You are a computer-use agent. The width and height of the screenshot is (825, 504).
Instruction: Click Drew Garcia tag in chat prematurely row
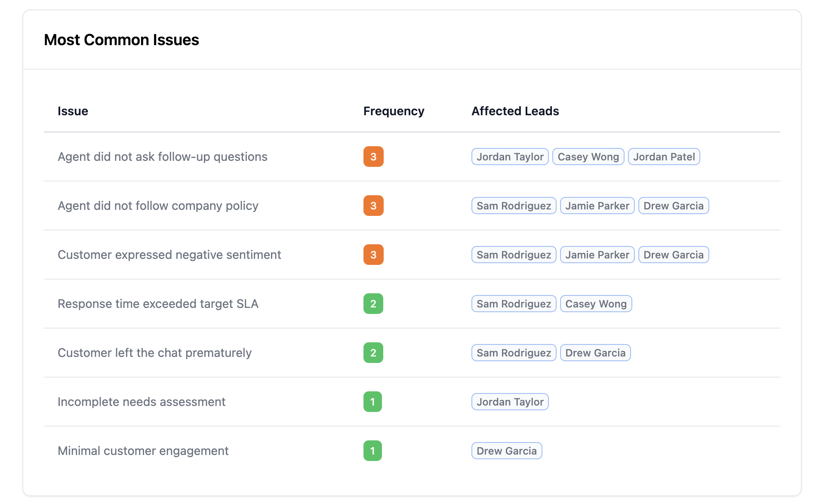pos(595,353)
